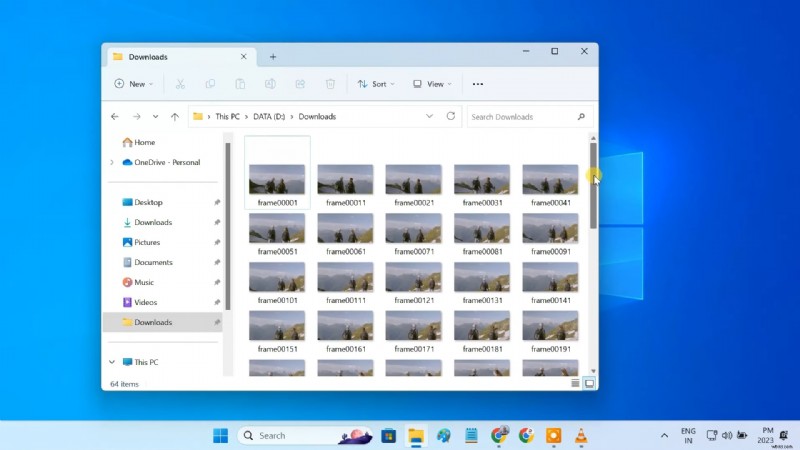
Task: Click the navigation pane scrollbar
Action: tap(228, 226)
